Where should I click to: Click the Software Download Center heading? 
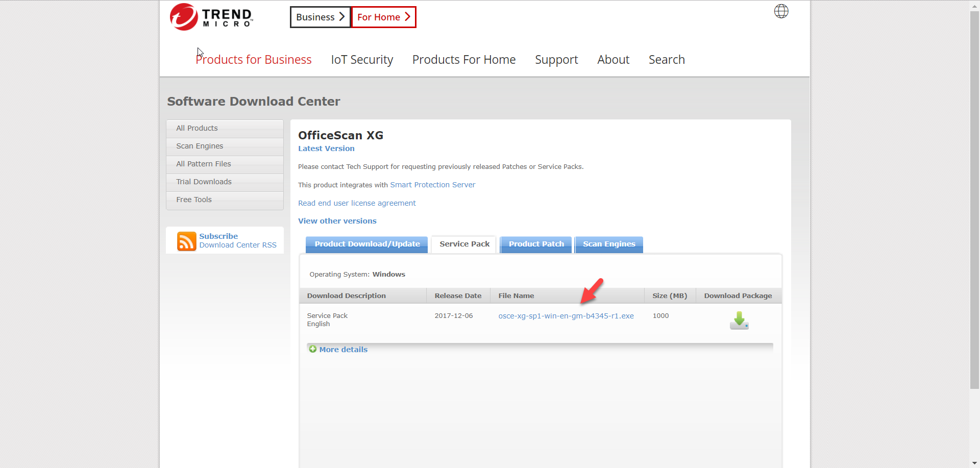[x=254, y=101]
